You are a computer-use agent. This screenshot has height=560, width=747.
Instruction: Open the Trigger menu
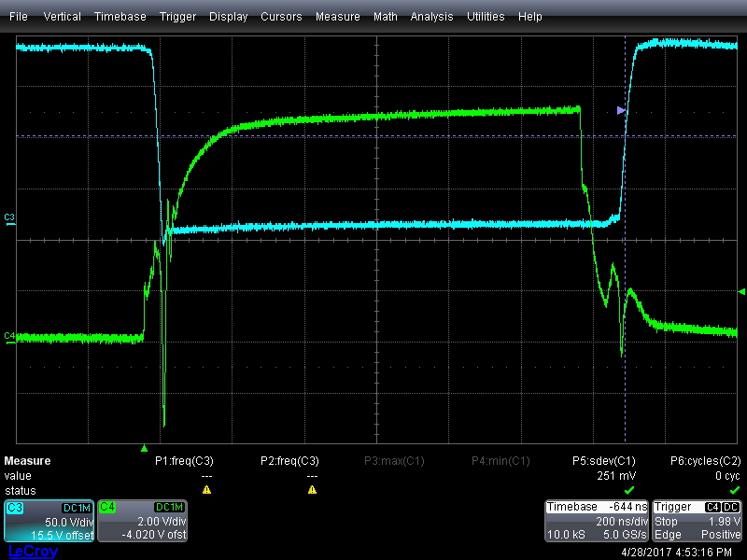[177, 17]
